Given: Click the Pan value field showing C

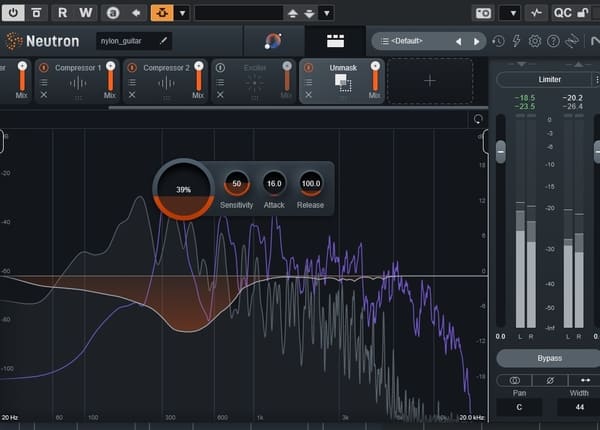Looking at the screenshot, I should [519, 407].
